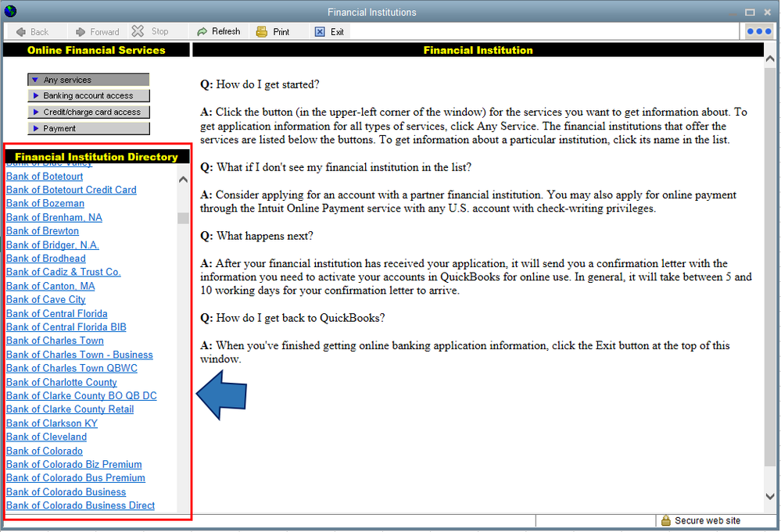This screenshot has width=781, height=532.
Task: Open Bank of Clarke County Retail
Action: coord(70,409)
